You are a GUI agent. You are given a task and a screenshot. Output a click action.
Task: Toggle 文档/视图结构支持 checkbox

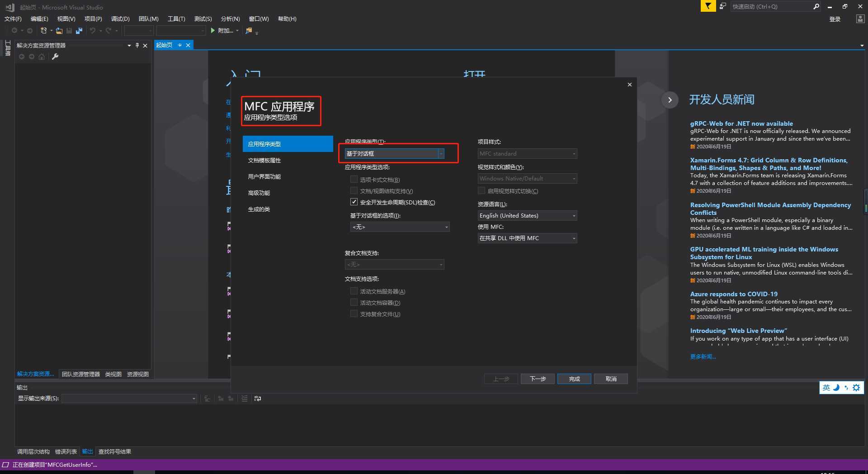click(354, 191)
